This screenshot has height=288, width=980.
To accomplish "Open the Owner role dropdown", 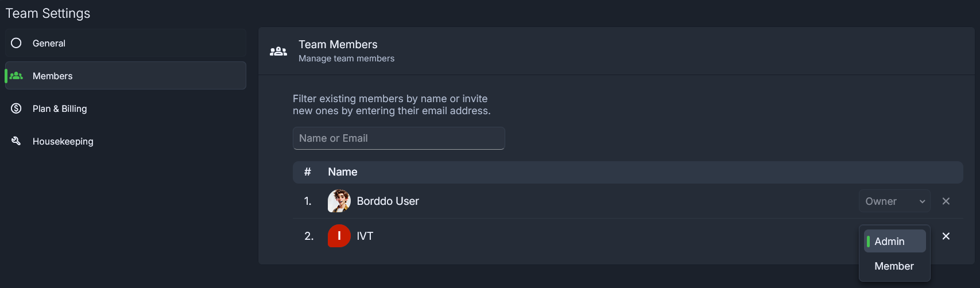I will click(894, 201).
